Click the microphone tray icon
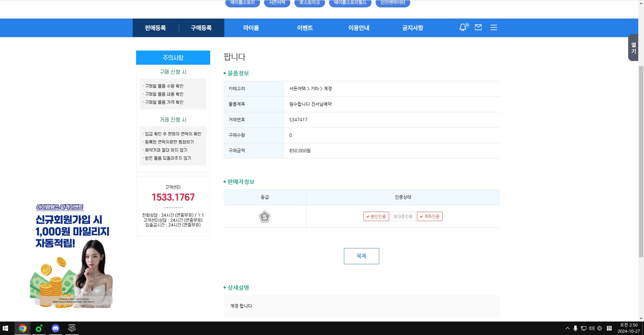 click(575, 328)
